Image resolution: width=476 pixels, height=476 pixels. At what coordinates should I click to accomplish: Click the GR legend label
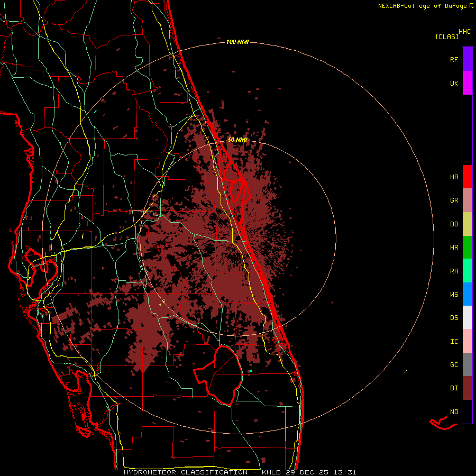pos(454,200)
